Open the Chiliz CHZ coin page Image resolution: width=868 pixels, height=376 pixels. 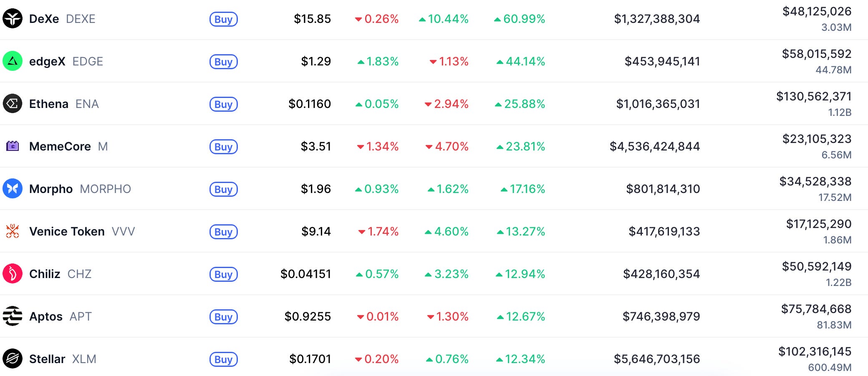(60, 274)
